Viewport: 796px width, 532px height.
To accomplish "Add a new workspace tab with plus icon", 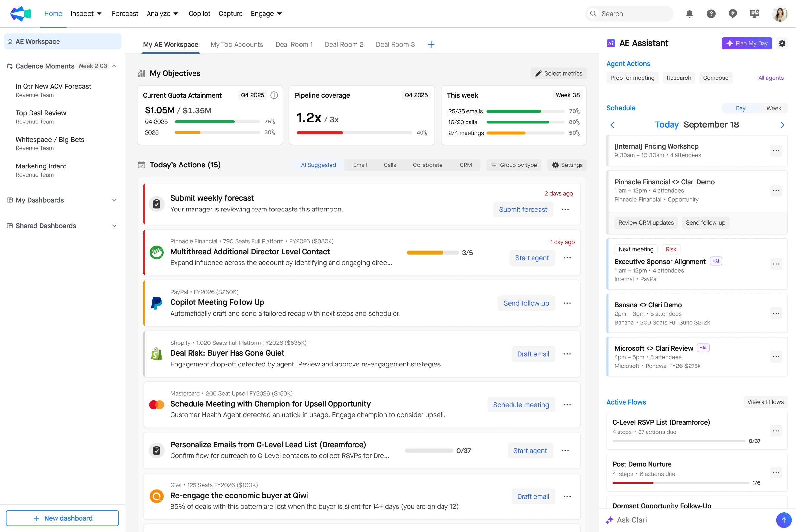I will (431, 44).
